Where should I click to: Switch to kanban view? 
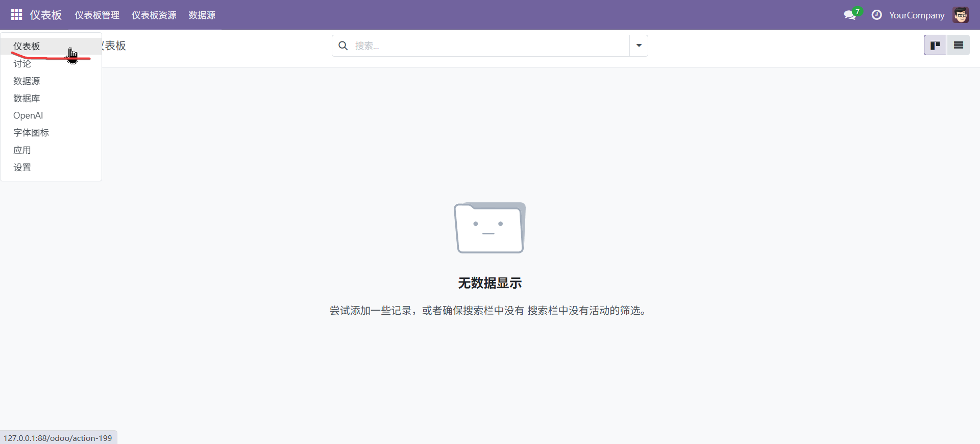(935, 45)
